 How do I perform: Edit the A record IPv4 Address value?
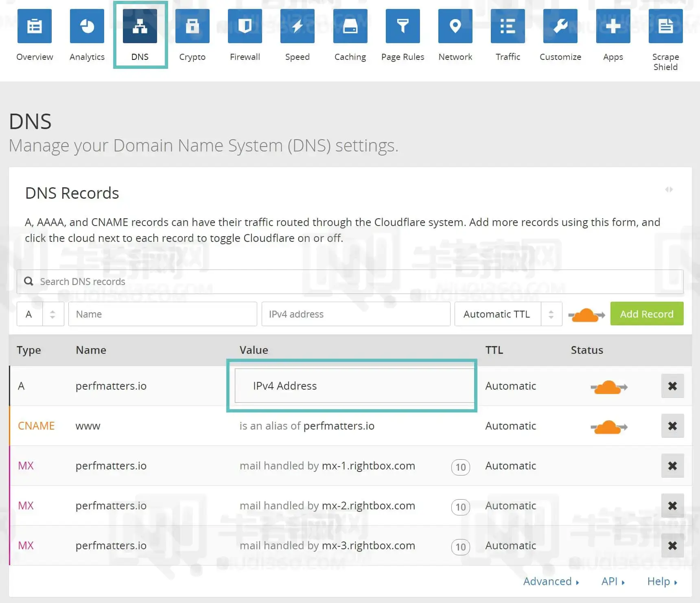(x=354, y=386)
